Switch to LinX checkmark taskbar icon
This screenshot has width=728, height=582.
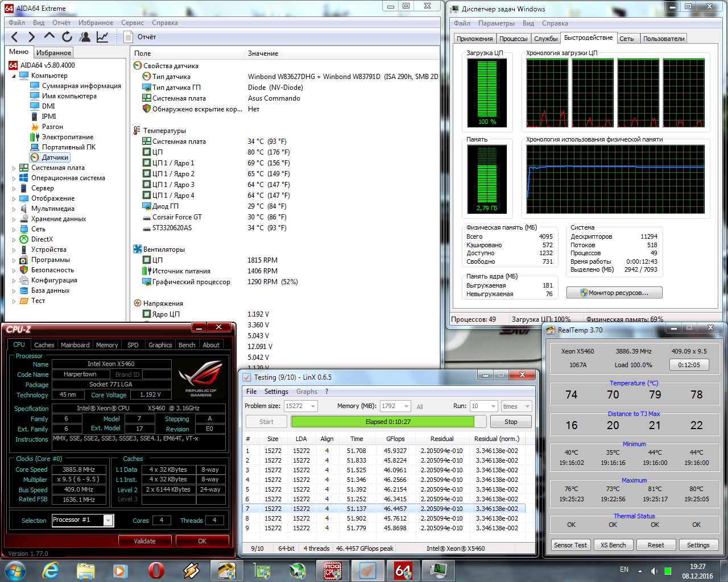(367, 570)
